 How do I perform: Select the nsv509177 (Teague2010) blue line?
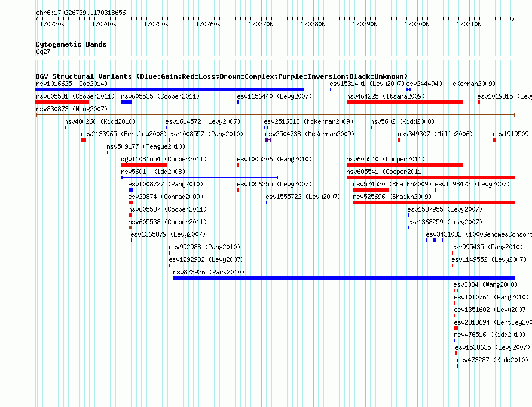click(x=311, y=152)
